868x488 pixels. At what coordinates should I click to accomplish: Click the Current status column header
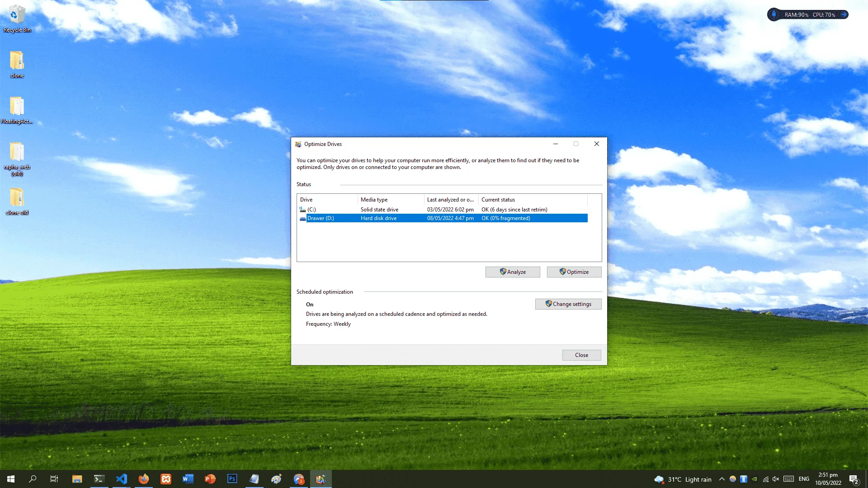point(533,200)
